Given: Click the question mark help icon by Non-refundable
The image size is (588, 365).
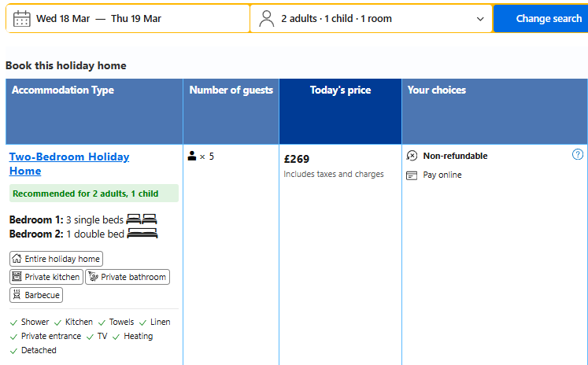Looking at the screenshot, I should (578, 154).
